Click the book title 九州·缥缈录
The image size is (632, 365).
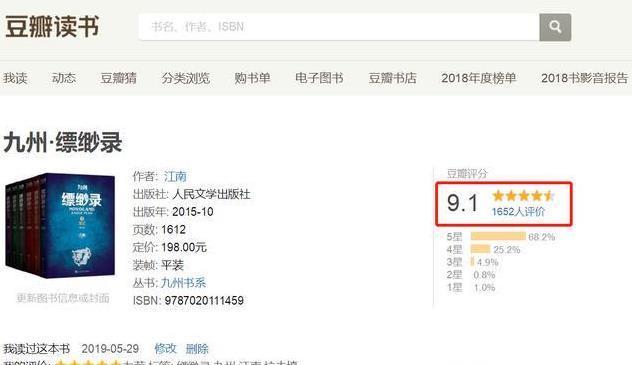63,142
